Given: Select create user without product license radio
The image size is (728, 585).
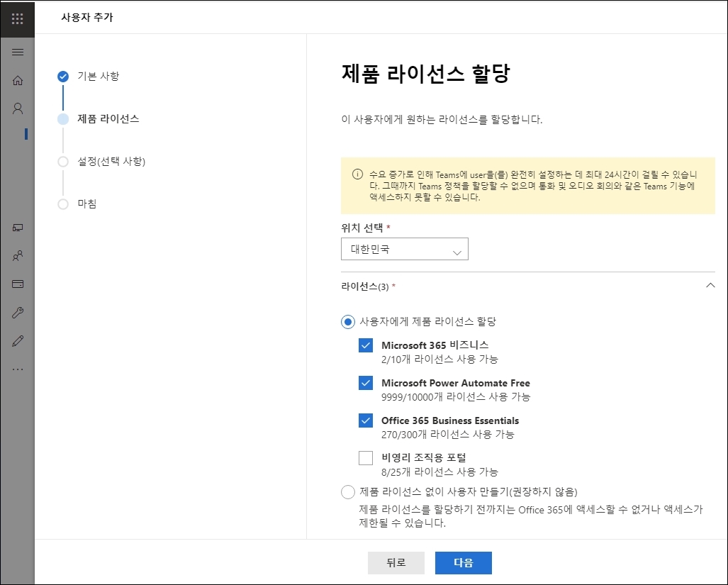Looking at the screenshot, I should pos(348,491).
